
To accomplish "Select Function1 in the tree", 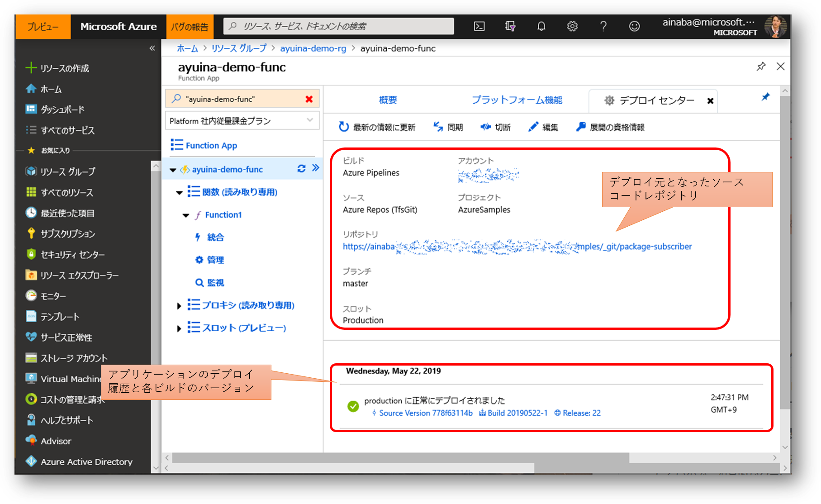I will (x=223, y=215).
